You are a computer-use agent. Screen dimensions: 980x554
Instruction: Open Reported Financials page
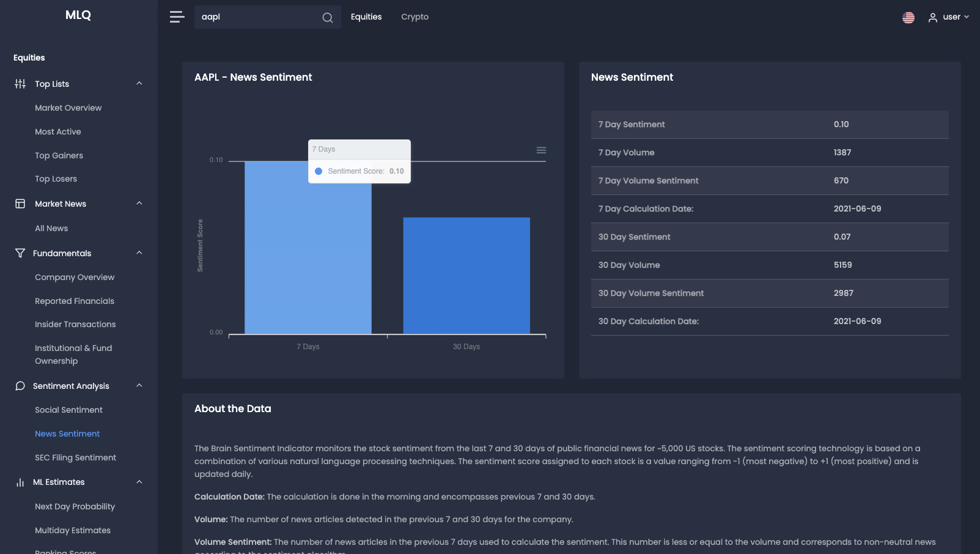pos(75,301)
